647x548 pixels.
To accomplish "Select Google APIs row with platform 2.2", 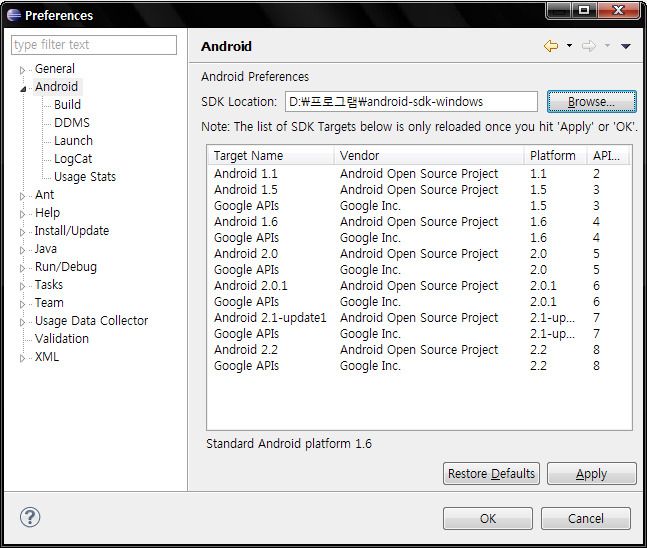I will [x=419, y=366].
